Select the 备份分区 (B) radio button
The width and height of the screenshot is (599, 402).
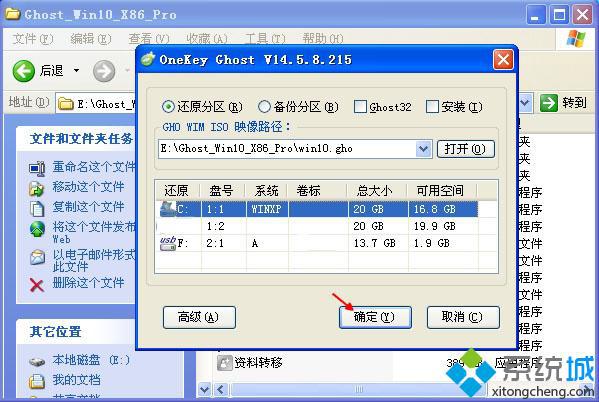[264, 107]
